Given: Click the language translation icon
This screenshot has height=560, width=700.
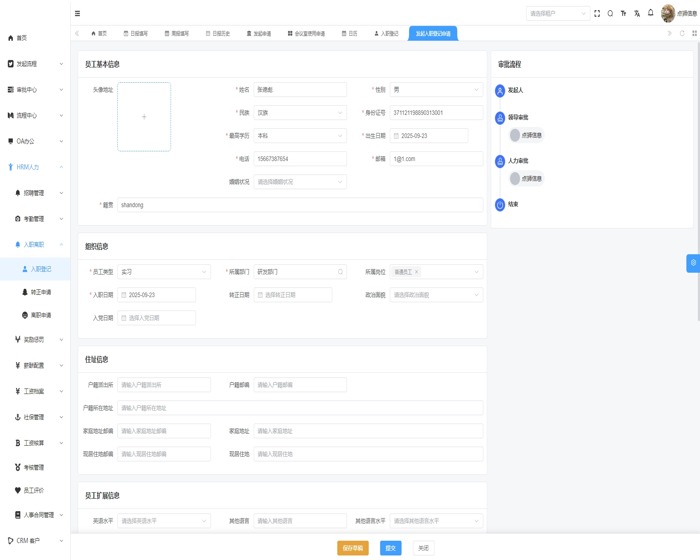Looking at the screenshot, I should tap(637, 13).
